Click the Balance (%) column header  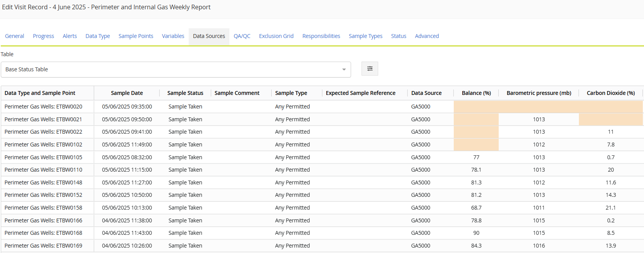pyautogui.click(x=476, y=93)
